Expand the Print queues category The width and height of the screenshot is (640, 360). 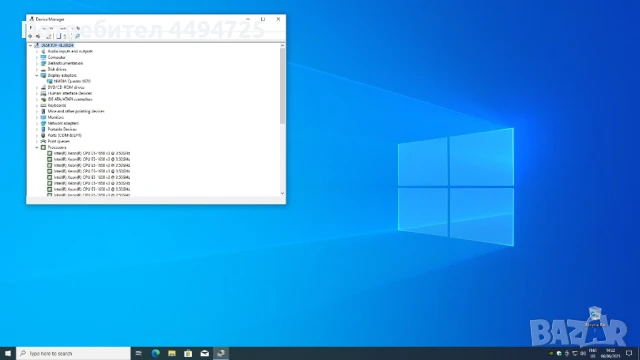click(x=37, y=141)
